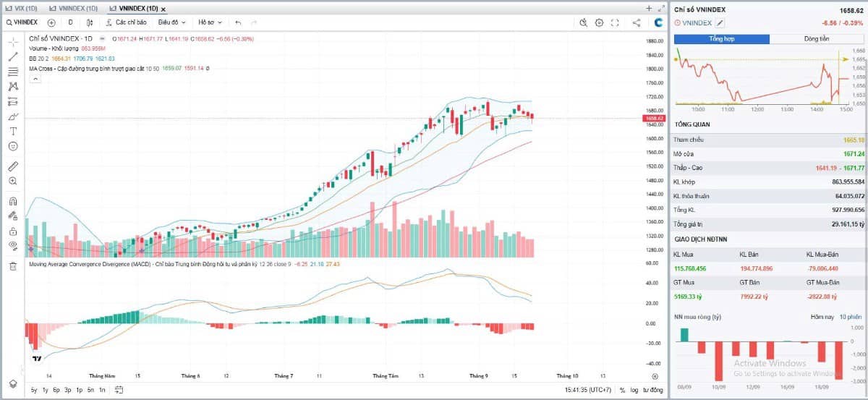Select the trend line drawing tool
Image resolution: width=868 pixels, height=400 pixels.
12,56
